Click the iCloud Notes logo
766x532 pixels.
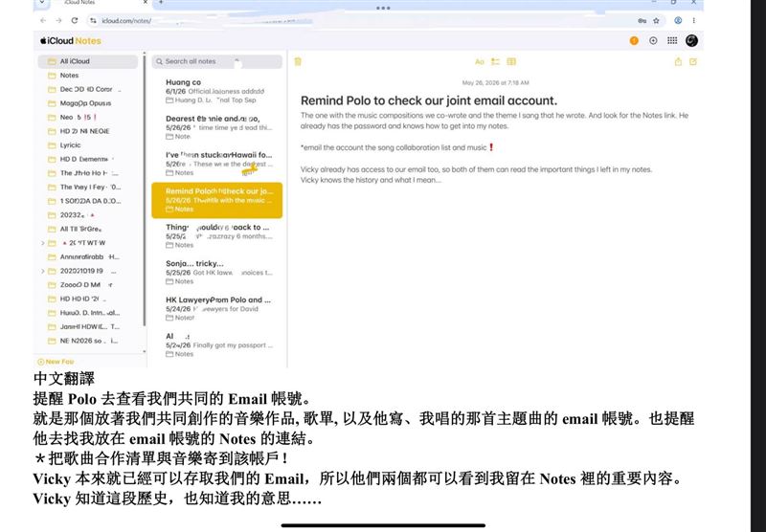point(70,41)
